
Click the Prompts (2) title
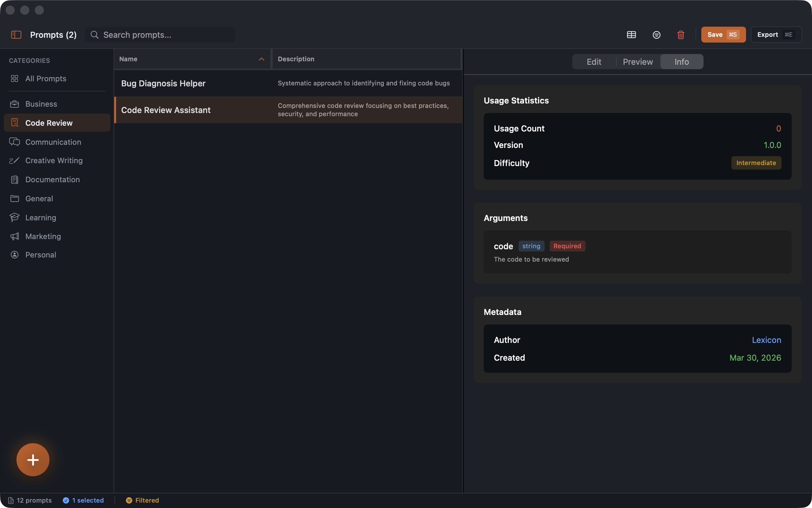(x=53, y=35)
